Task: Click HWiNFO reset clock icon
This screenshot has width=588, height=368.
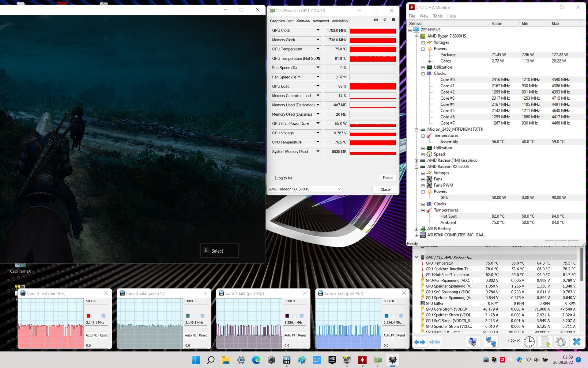Action: click(529, 342)
